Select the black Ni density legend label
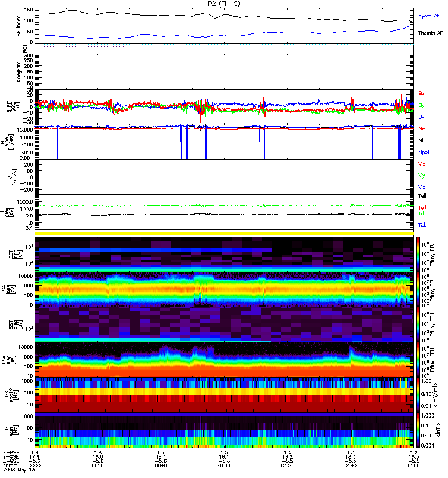Screen dimensions: 448x478 [421, 140]
